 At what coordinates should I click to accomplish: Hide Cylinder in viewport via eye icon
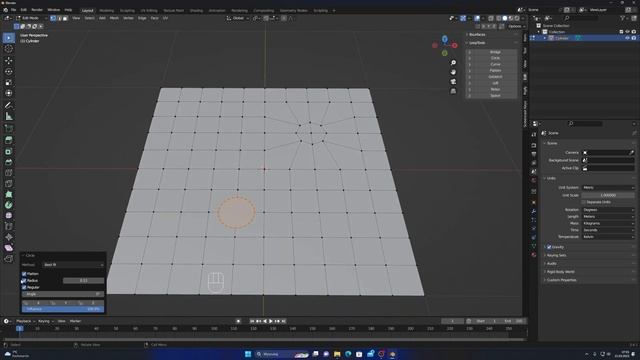coord(627,38)
